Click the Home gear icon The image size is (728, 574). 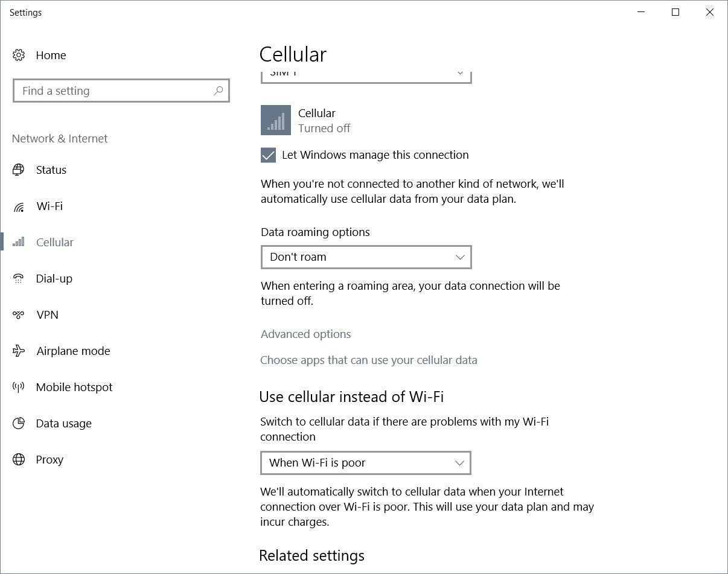click(19, 55)
